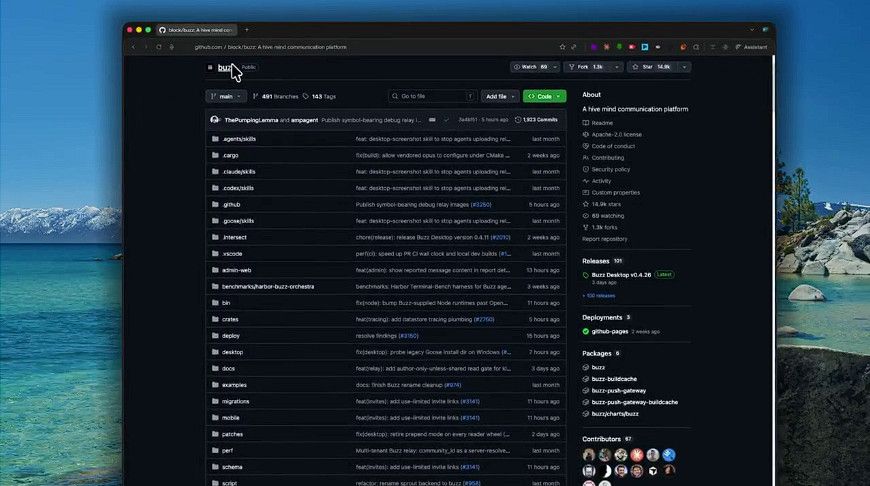Click the repository icon left of buzz title

click(210, 68)
